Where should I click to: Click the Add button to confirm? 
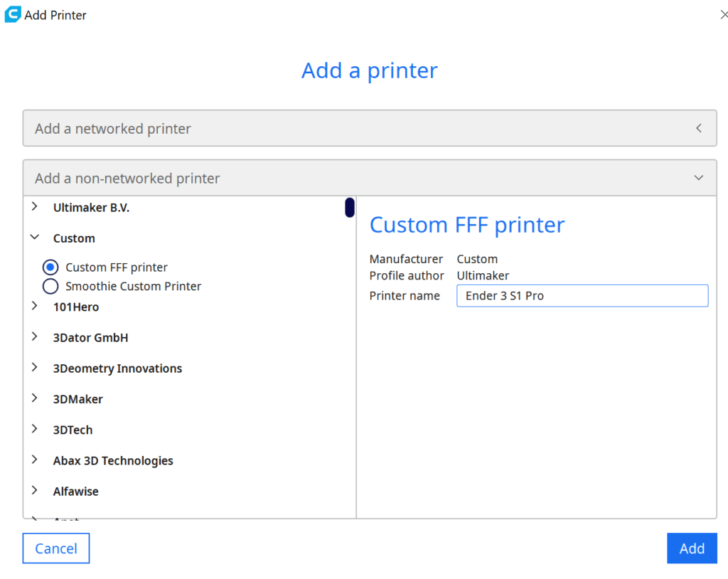[691, 548]
